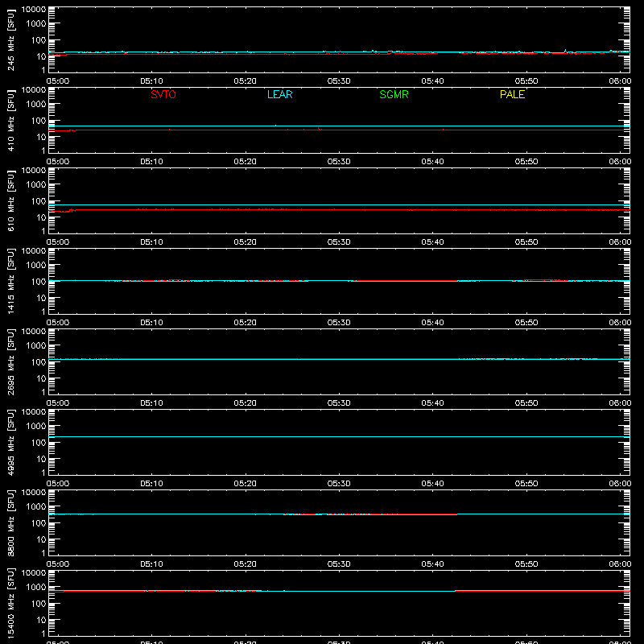
Task: Click the 1000 y-axis label on the 4995 MHz plot
Action: click(36, 427)
